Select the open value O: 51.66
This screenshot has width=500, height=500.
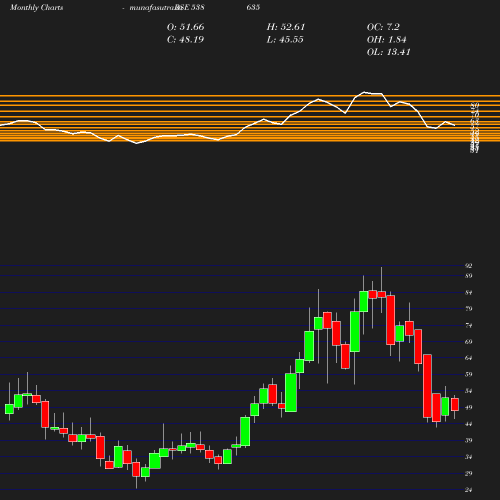186,27
